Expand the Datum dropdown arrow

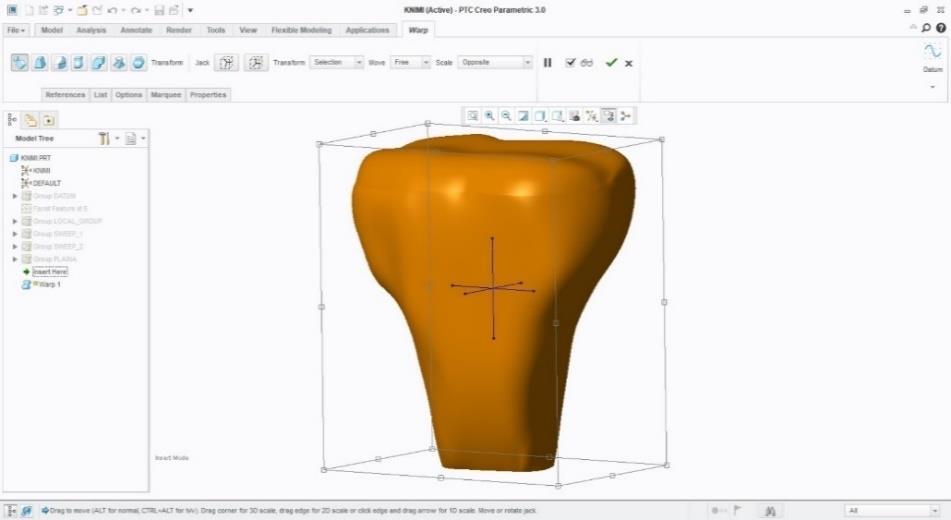(x=933, y=87)
